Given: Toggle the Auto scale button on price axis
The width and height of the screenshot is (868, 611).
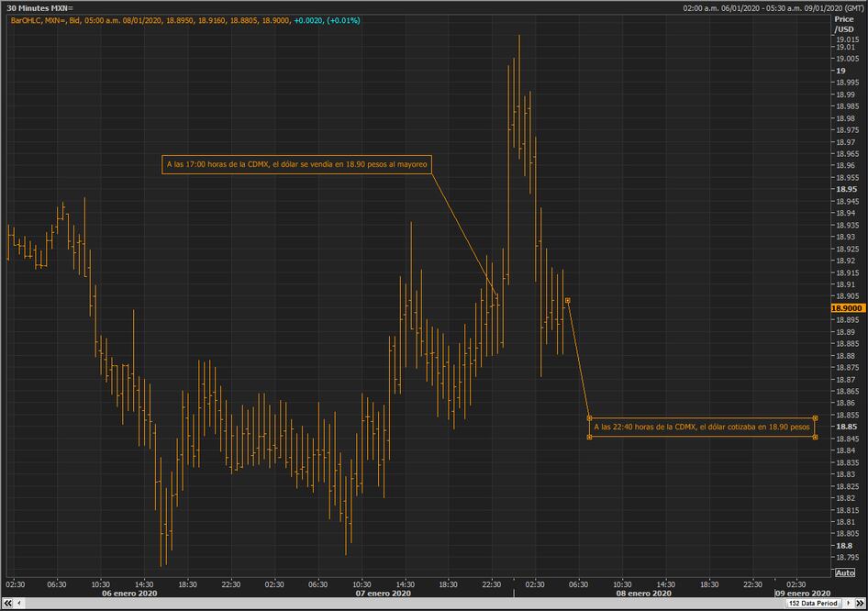Looking at the screenshot, I should (x=844, y=572).
